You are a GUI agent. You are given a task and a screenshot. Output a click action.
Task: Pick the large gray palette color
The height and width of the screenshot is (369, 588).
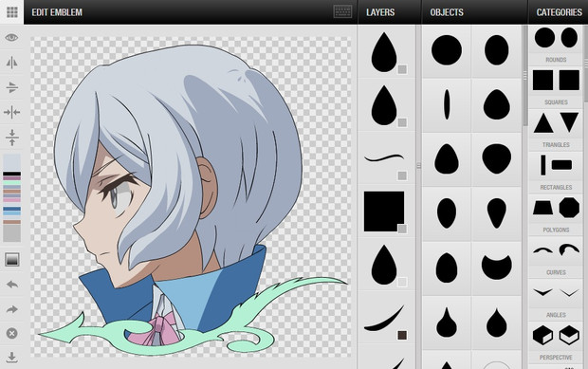(12, 233)
